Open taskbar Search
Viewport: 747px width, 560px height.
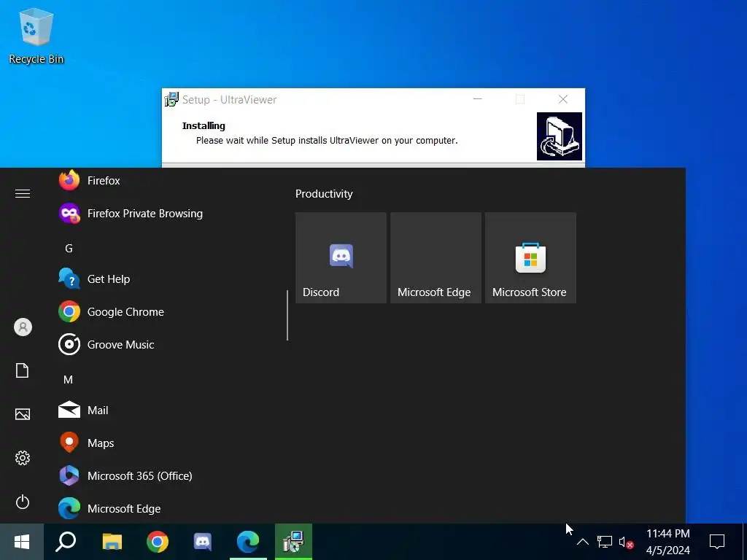click(66, 542)
